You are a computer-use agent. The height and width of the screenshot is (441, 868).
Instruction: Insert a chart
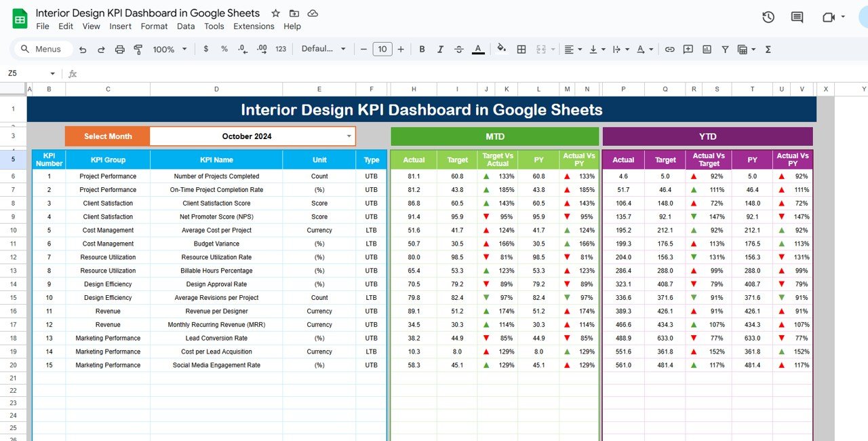(x=707, y=50)
